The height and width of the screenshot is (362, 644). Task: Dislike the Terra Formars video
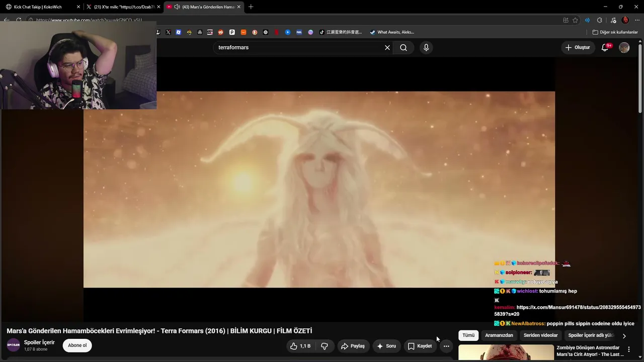(x=325, y=346)
